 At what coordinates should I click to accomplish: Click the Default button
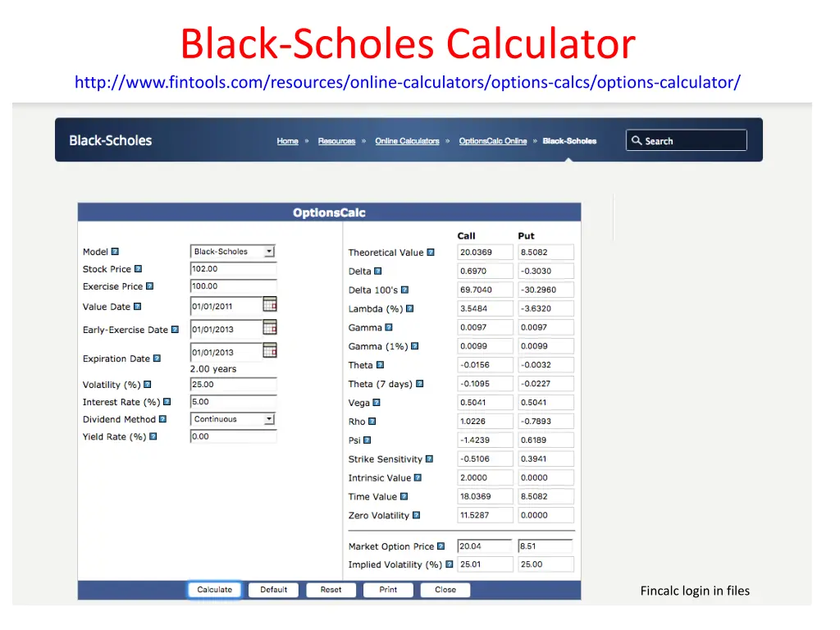tap(274, 590)
